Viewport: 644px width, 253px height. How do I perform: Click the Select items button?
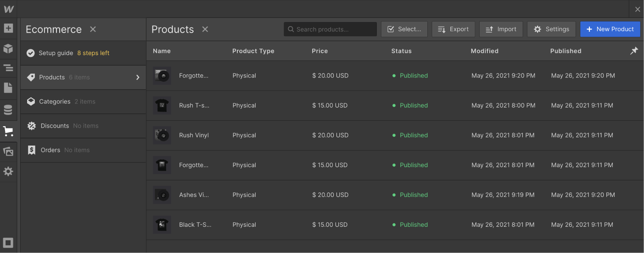[404, 29]
